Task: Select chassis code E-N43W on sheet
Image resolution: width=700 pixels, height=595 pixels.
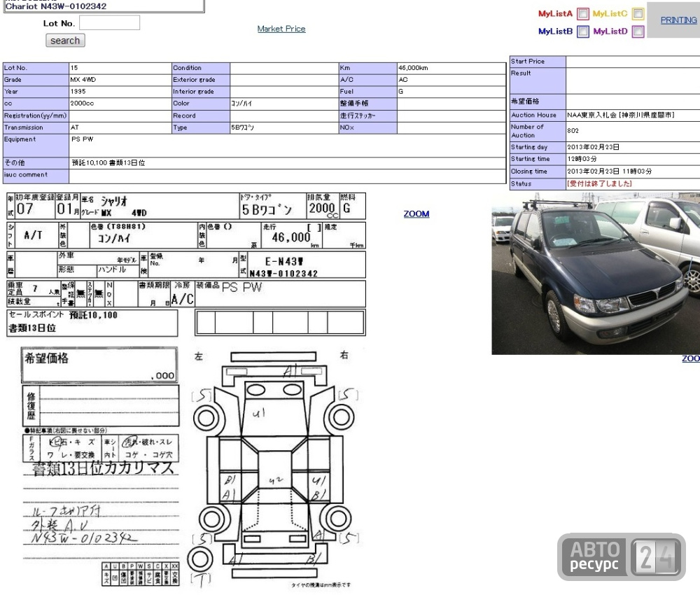Action: pyautogui.click(x=284, y=262)
